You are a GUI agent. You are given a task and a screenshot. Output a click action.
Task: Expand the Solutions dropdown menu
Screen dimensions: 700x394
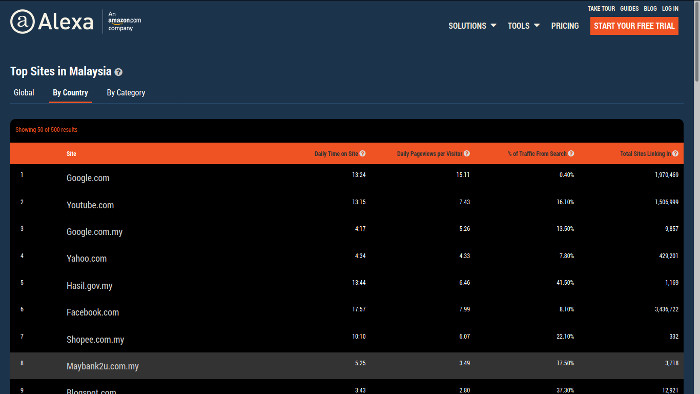point(472,26)
